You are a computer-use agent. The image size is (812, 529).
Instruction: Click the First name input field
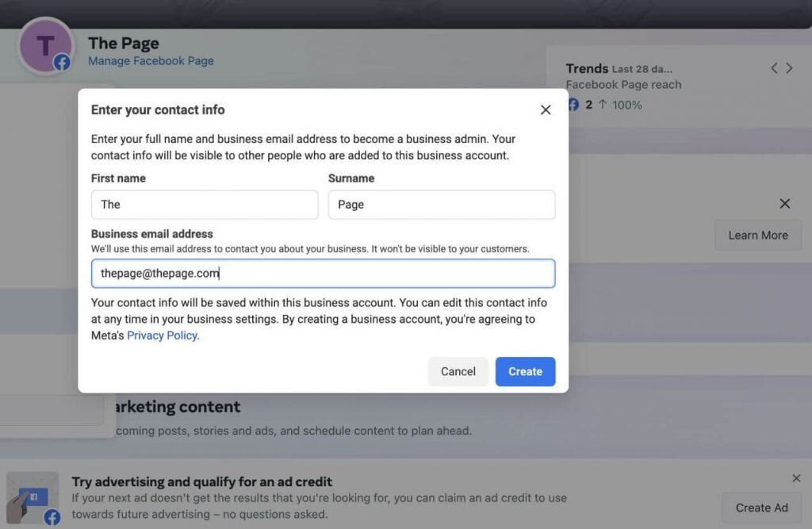(205, 204)
